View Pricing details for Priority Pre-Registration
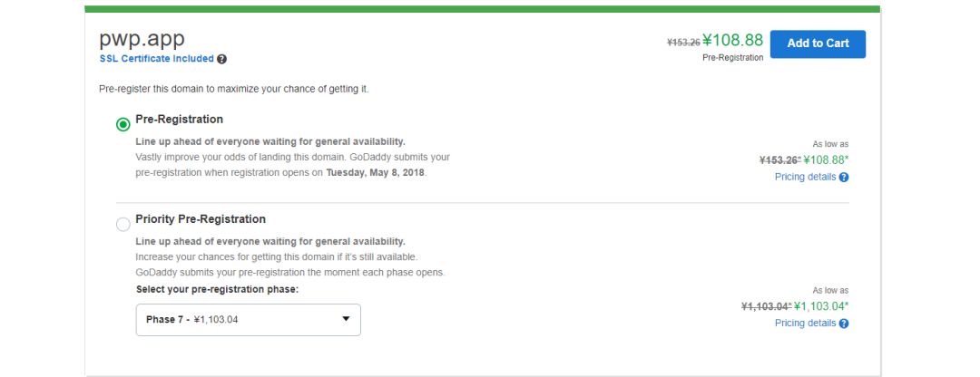Viewport: 980px width, 377px height. click(x=805, y=323)
